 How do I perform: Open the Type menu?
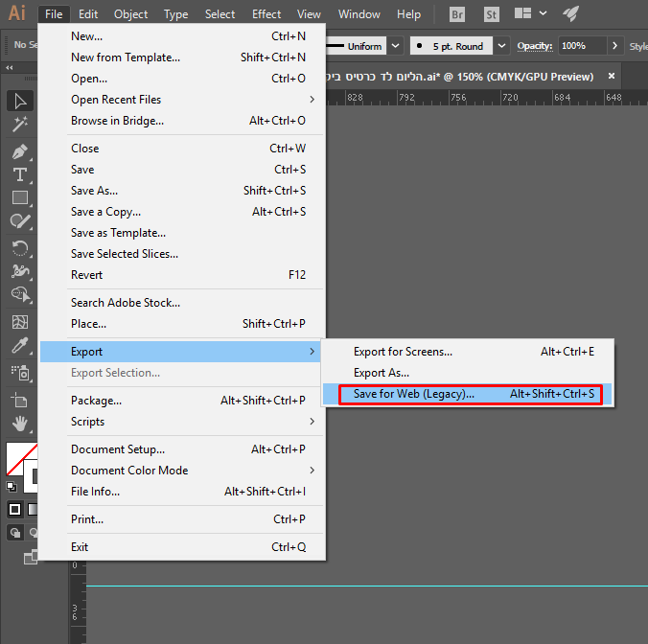176,14
